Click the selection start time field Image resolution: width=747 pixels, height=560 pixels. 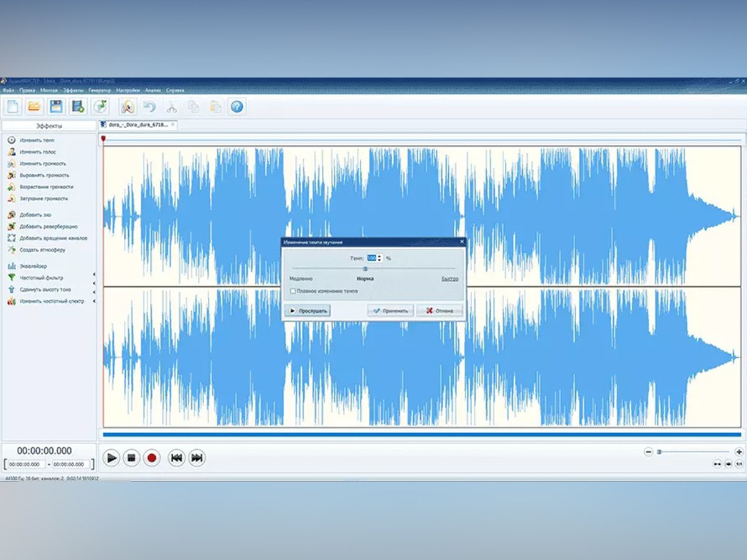click(27, 464)
